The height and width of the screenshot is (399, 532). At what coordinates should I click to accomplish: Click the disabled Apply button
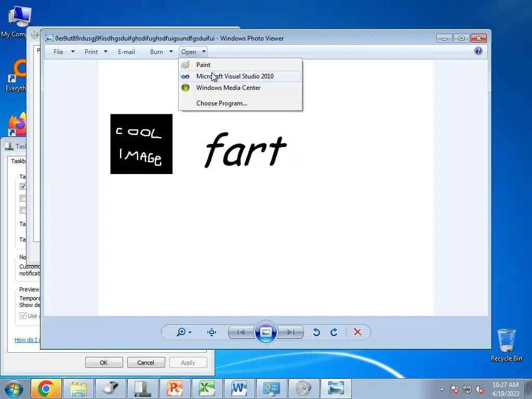coord(188,362)
